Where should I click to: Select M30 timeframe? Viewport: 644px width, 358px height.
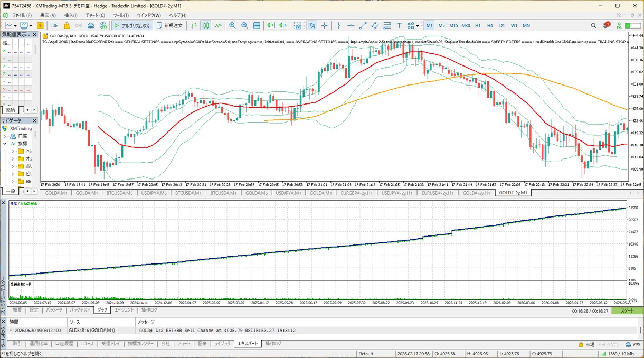(x=466, y=25)
